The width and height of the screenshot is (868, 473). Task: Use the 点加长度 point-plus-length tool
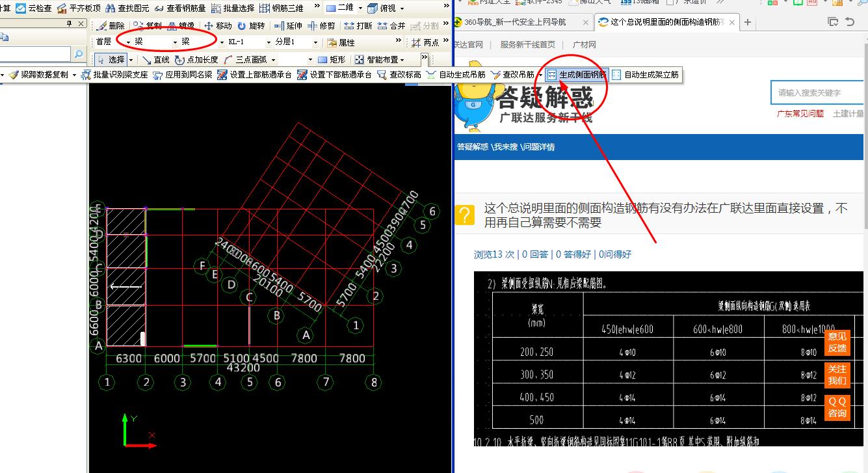[x=196, y=60]
